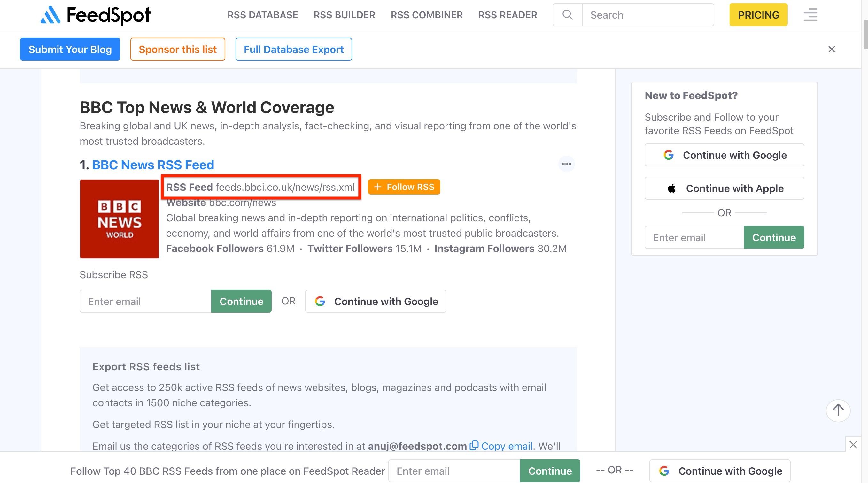
Task: Open the hamburger menu icon
Action: (810, 15)
